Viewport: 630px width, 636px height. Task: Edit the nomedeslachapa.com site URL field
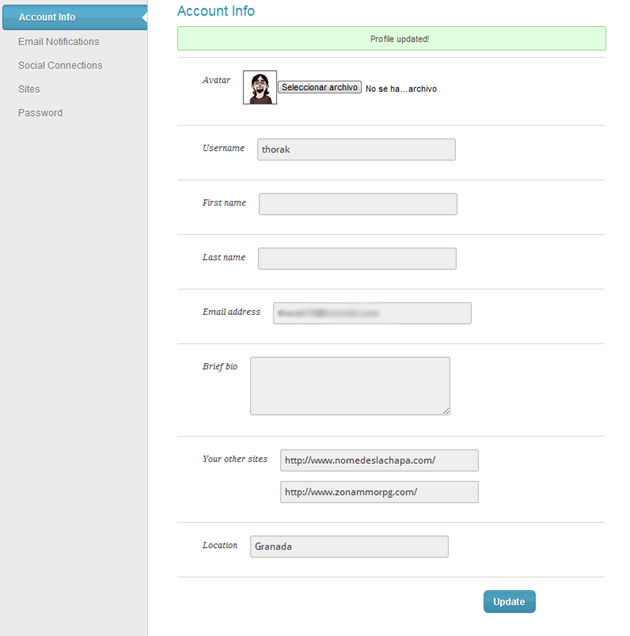379,461
